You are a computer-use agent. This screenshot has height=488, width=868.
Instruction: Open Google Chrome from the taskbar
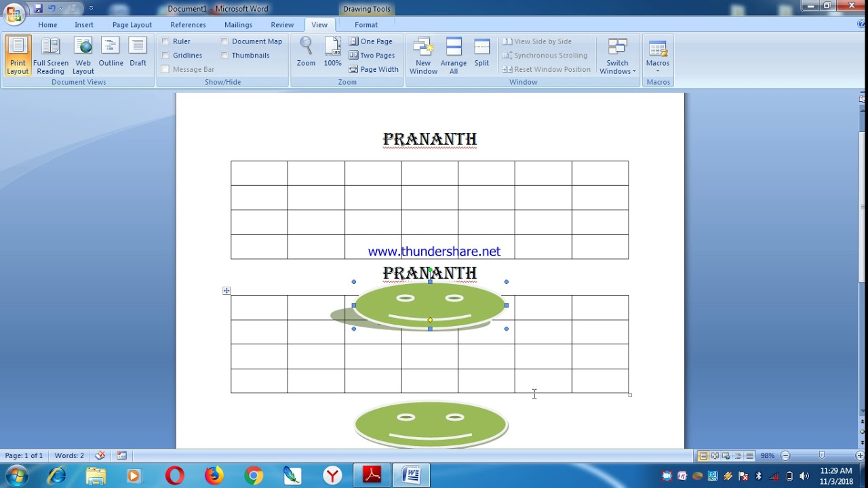point(254,476)
